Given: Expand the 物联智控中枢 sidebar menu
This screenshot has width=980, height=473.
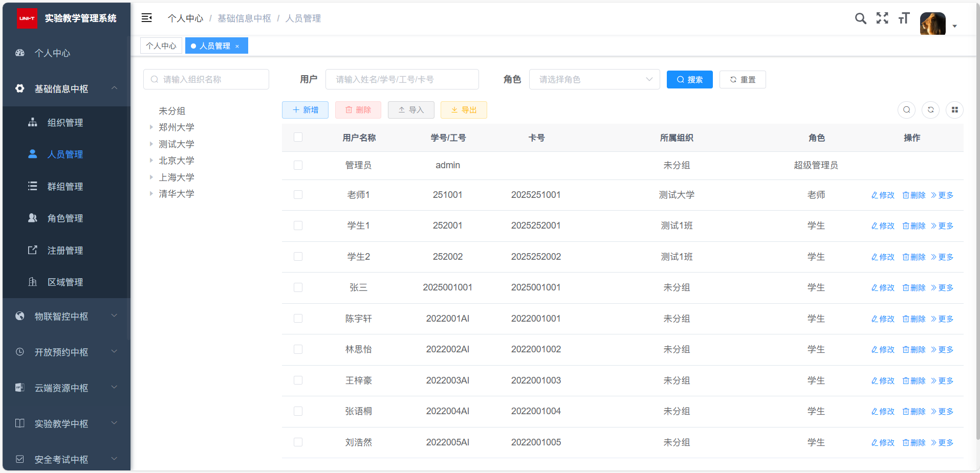Looking at the screenshot, I should pos(67,317).
